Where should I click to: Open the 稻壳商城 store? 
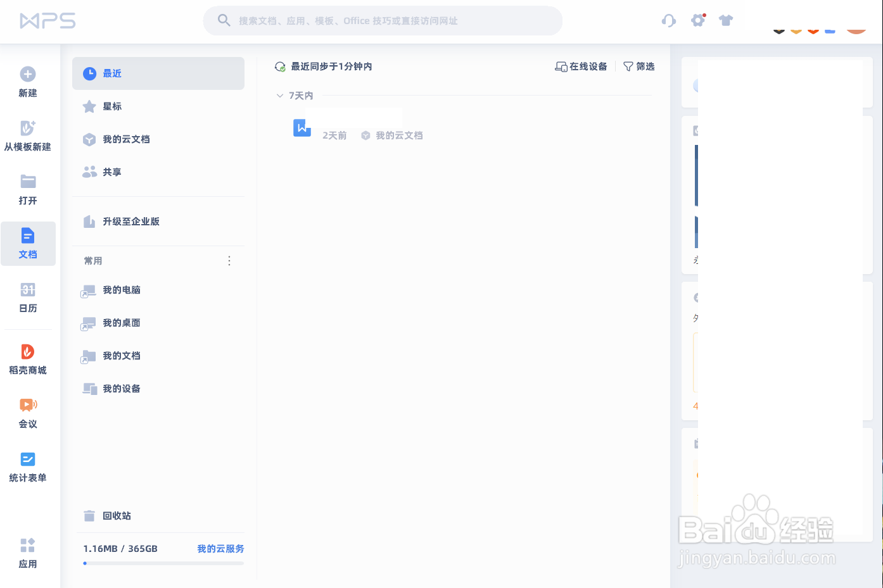28,358
